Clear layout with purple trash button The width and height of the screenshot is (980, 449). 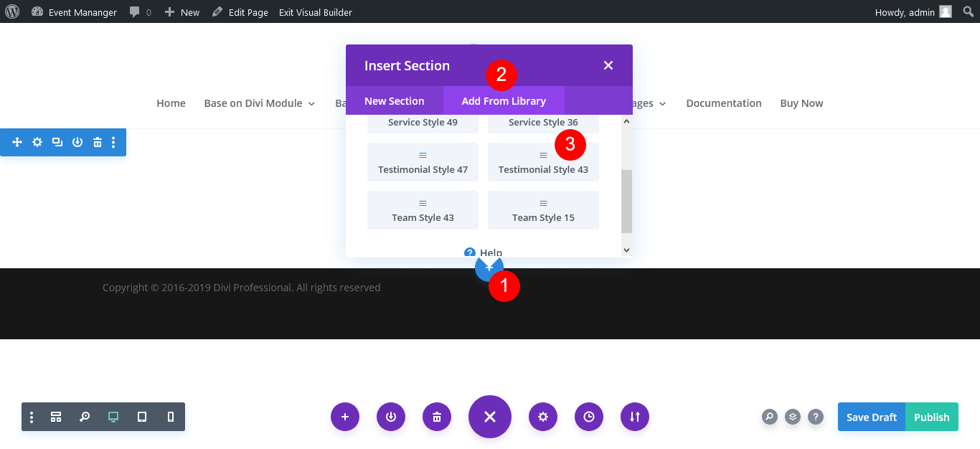pos(437,417)
